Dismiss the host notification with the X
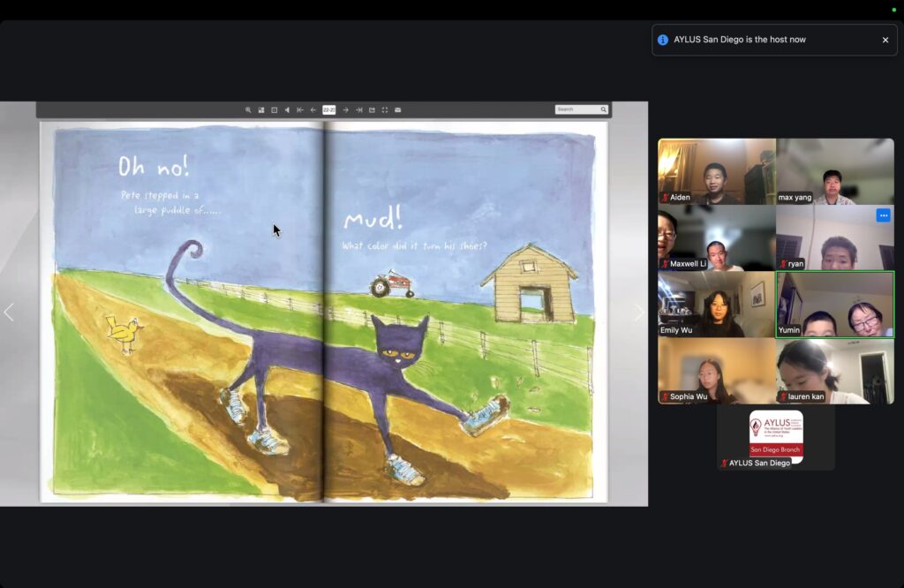The height and width of the screenshot is (588, 904). pos(885,40)
